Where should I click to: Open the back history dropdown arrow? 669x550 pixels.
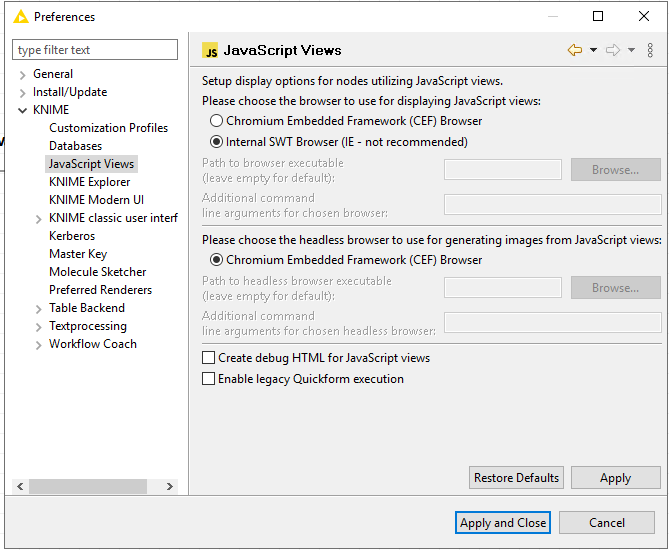coord(593,50)
